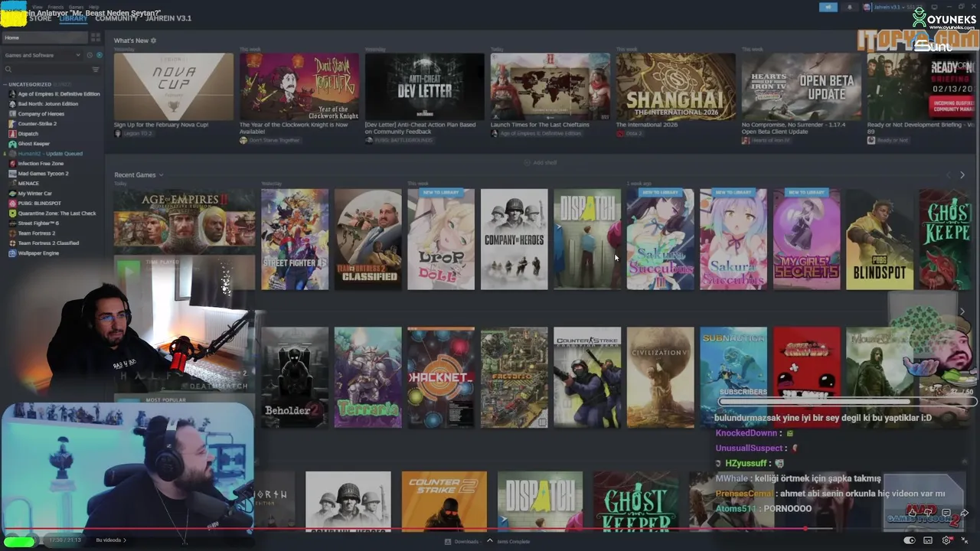This screenshot has width=980, height=551.
Task: Click the Infection Free Zone sidebar icon
Action: click(12, 164)
